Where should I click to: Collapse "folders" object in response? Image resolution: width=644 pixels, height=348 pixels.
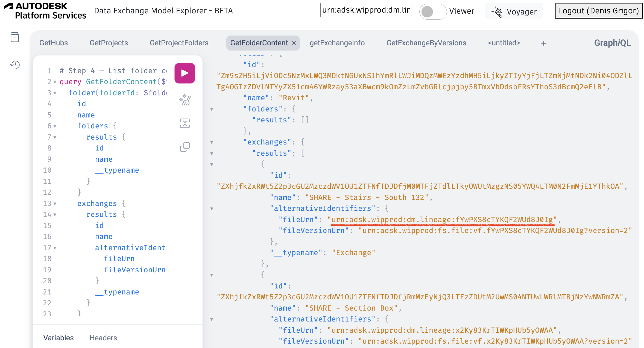pos(212,109)
